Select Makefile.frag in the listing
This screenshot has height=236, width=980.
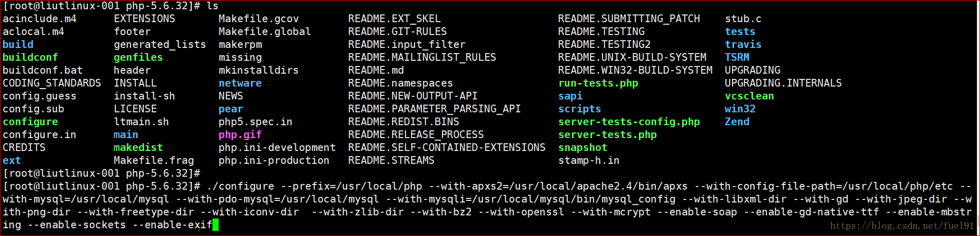pyautogui.click(x=154, y=161)
